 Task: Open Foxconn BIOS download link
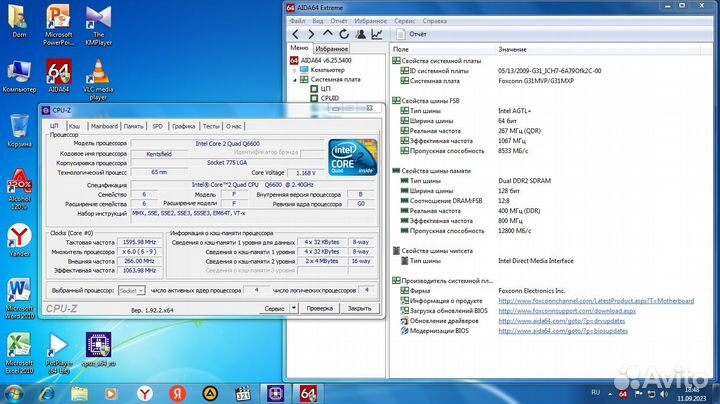(567, 311)
